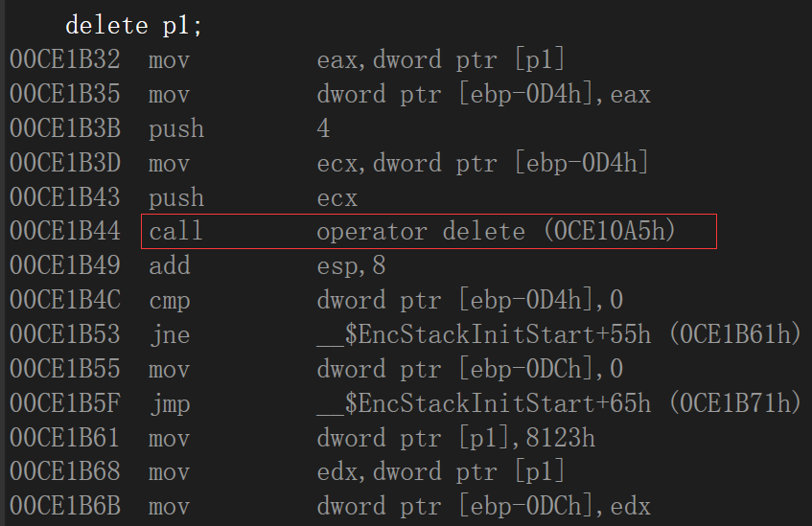Click the jne mnemonic at 00CE1B53
Viewport: 812px width, 526px height.
(x=170, y=335)
